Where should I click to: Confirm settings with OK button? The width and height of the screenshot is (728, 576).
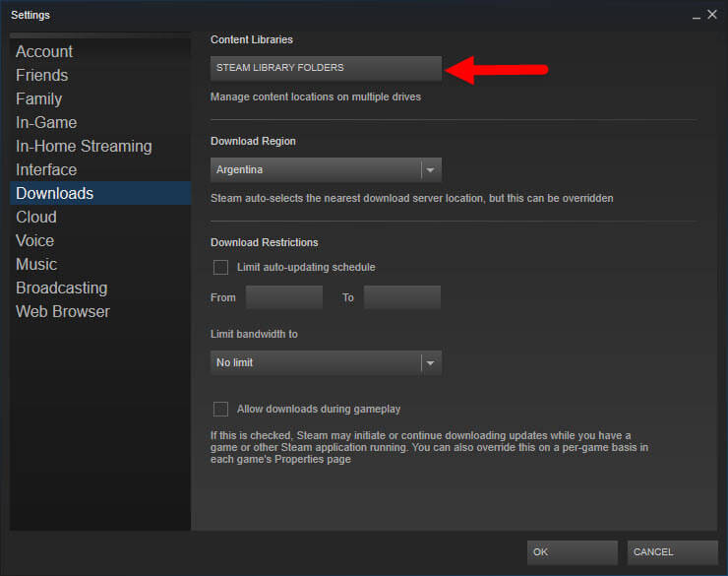tap(572, 551)
